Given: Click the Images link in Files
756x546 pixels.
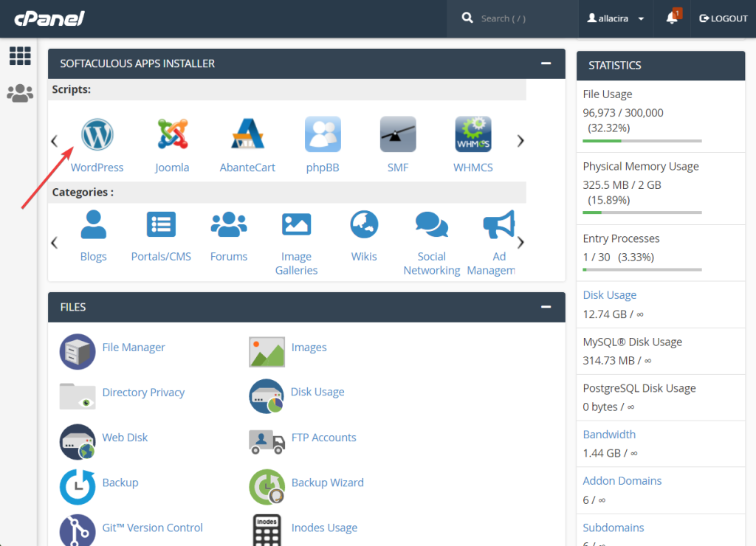Looking at the screenshot, I should pyautogui.click(x=309, y=348).
